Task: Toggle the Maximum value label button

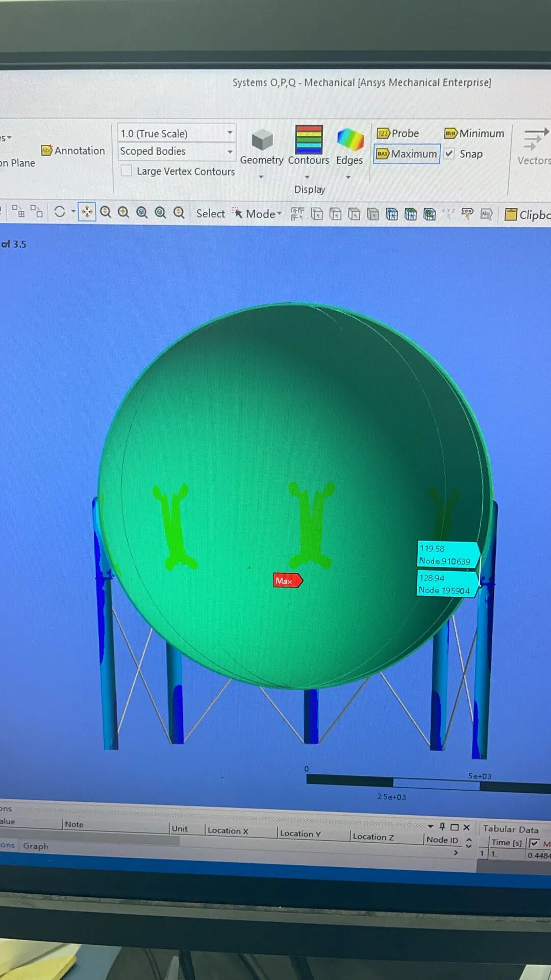Action: pos(407,154)
